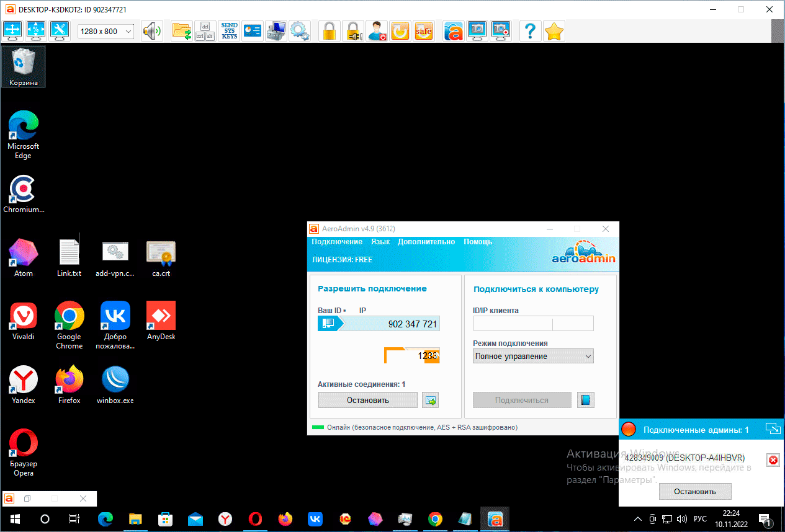Expand the Полное управление connection mode dropdown
785x532 pixels.
point(533,356)
